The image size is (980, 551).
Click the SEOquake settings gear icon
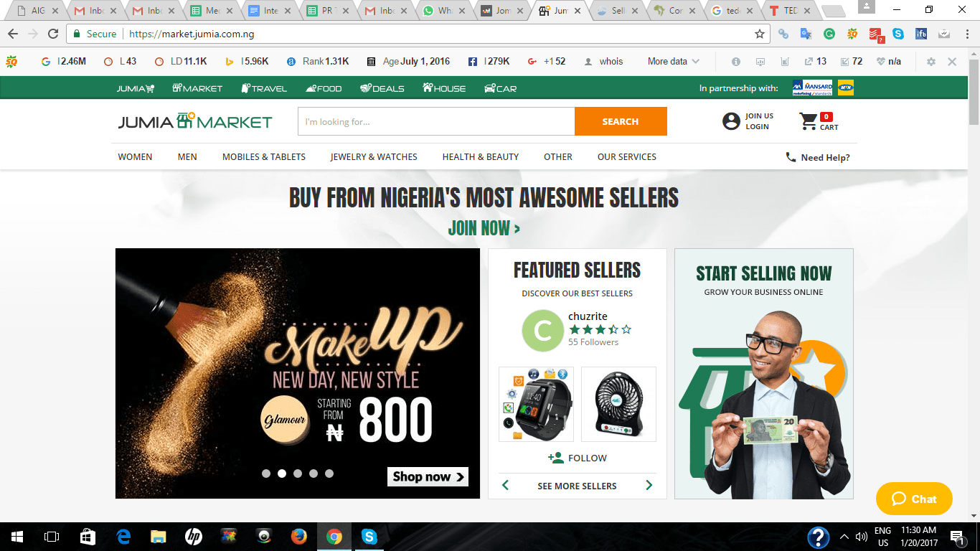tap(930, 61)
